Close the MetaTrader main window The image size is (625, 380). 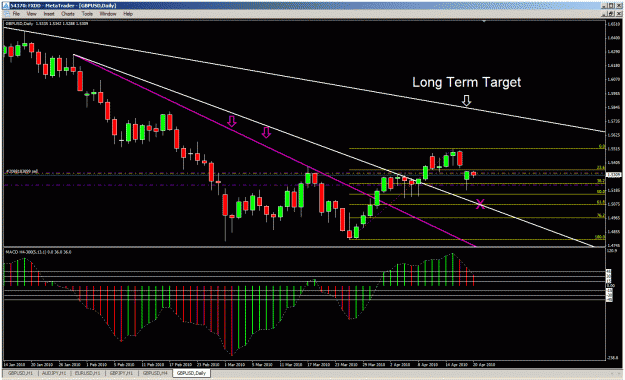pos(619,6)
